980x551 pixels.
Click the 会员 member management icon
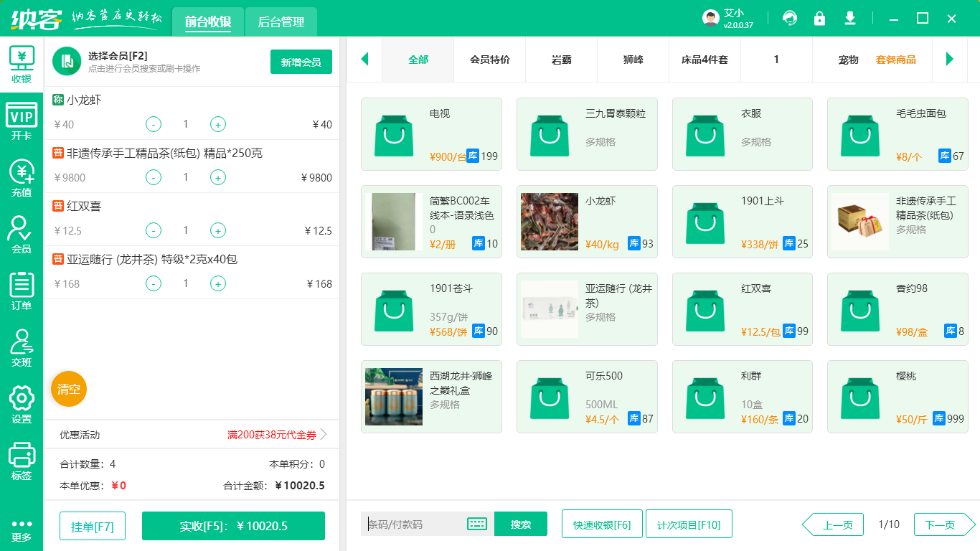pos(22,233)
